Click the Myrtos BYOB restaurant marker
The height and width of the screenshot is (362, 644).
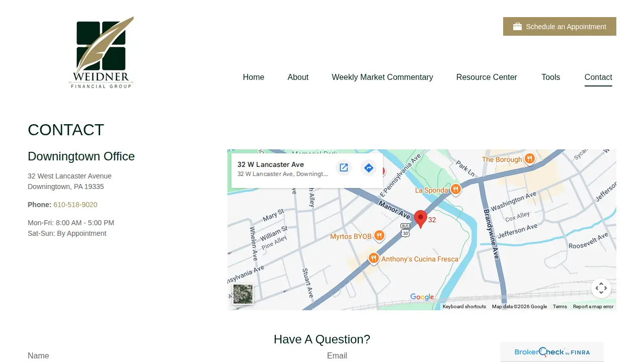[x=379, y=236]
